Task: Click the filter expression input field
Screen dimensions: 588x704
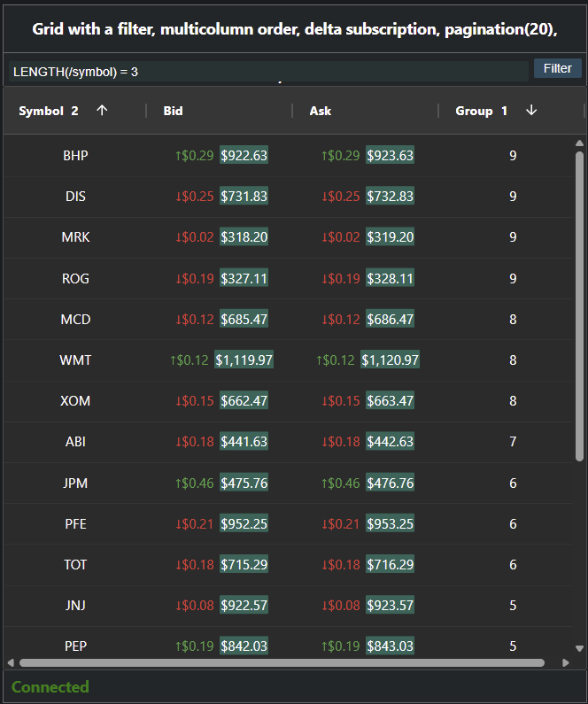Action: [266, 71]
